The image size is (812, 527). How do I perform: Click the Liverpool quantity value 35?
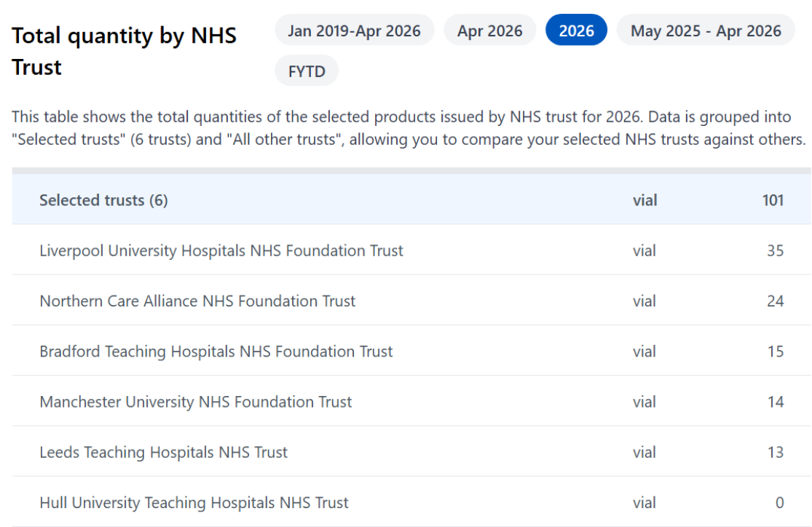[776, 250]
